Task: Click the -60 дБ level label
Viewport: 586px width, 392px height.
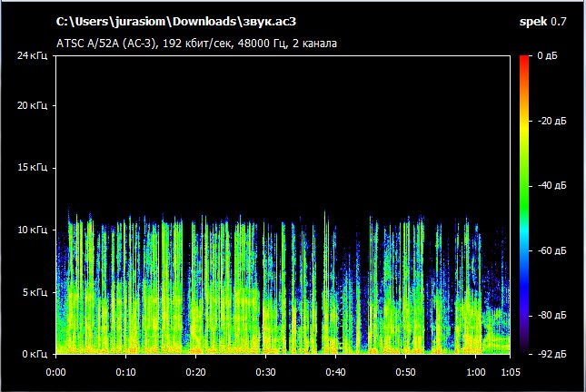Action: click(551, 250)
